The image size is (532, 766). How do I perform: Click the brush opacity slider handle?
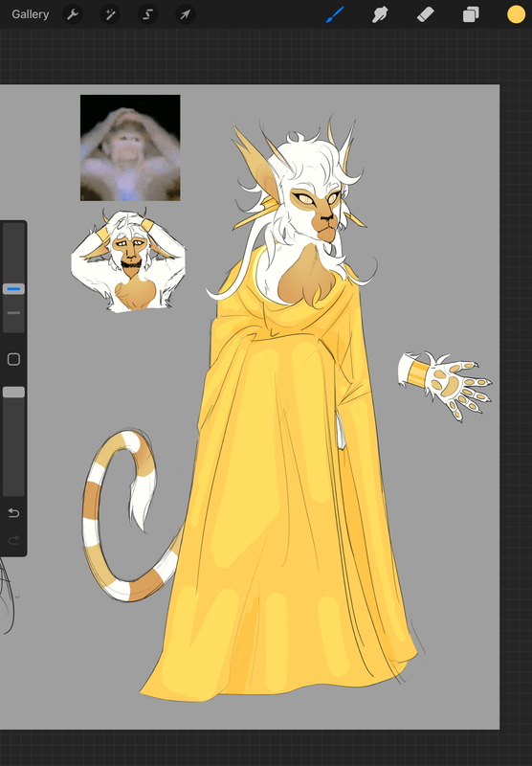pos(13,393)
